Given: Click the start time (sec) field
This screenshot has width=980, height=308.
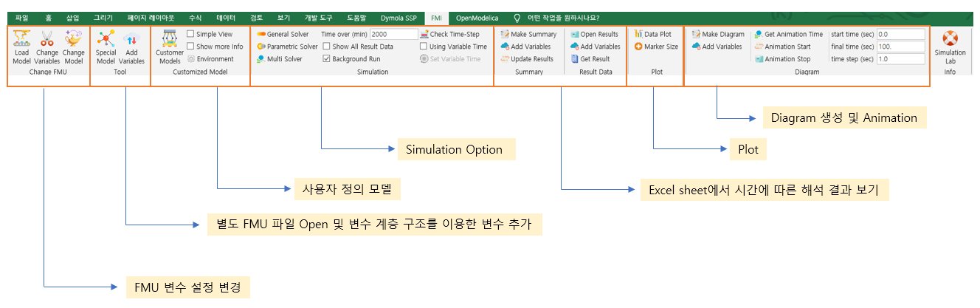Looking at the screenshot, I should point(900,34).
